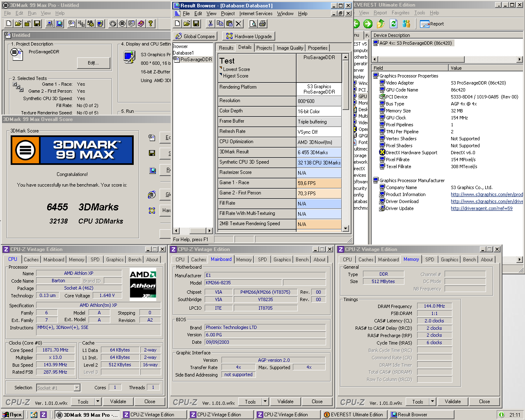Screen dimensions: 525x420
Task: Click down arrow of Result Browser vertical scrollbar
Action: (x=345, y=228)
